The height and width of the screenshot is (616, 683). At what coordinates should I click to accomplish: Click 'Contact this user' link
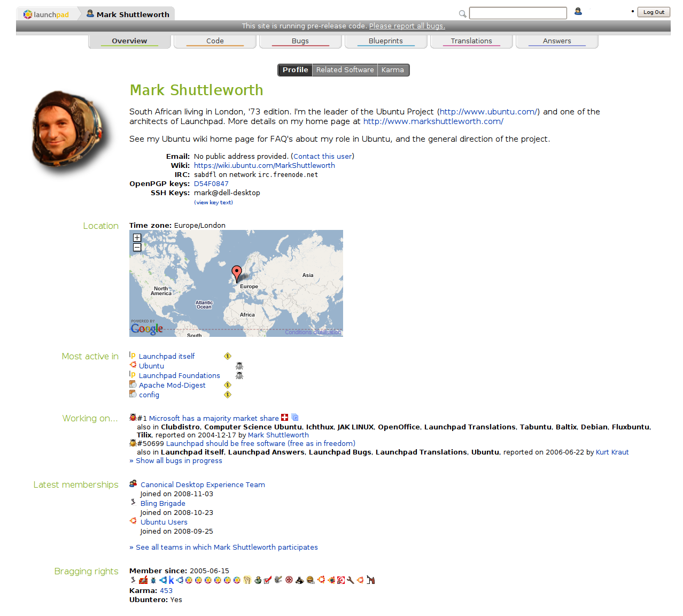point(322,157)
